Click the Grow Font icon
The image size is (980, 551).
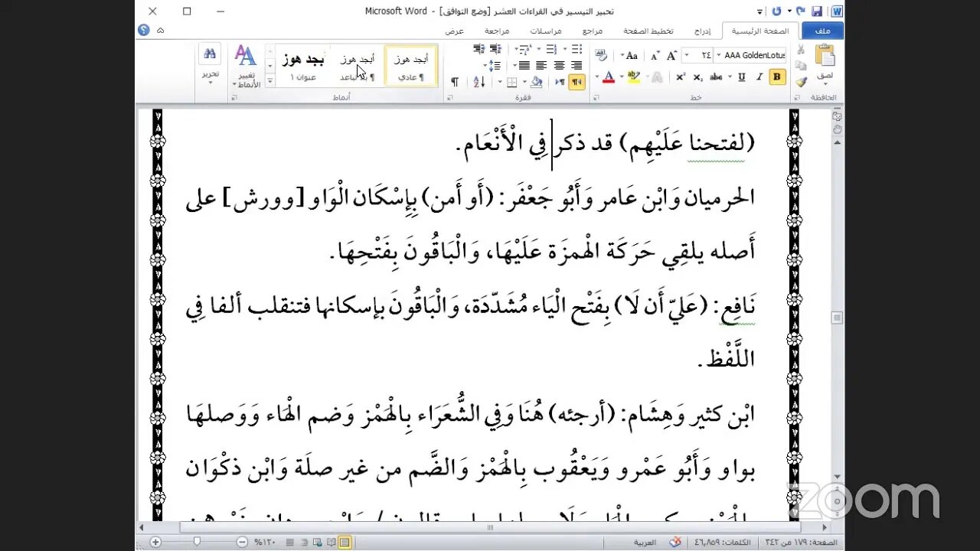click(671, 55)
